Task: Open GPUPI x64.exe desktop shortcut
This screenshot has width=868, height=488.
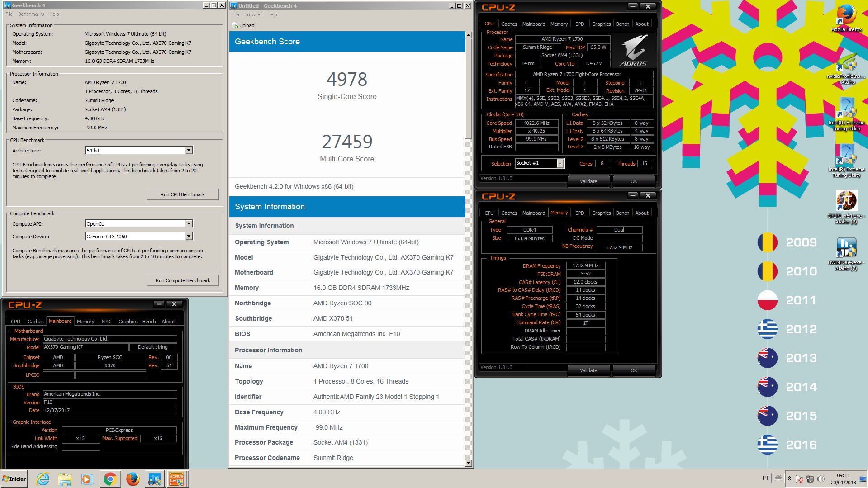Action: tap(846, 208)
